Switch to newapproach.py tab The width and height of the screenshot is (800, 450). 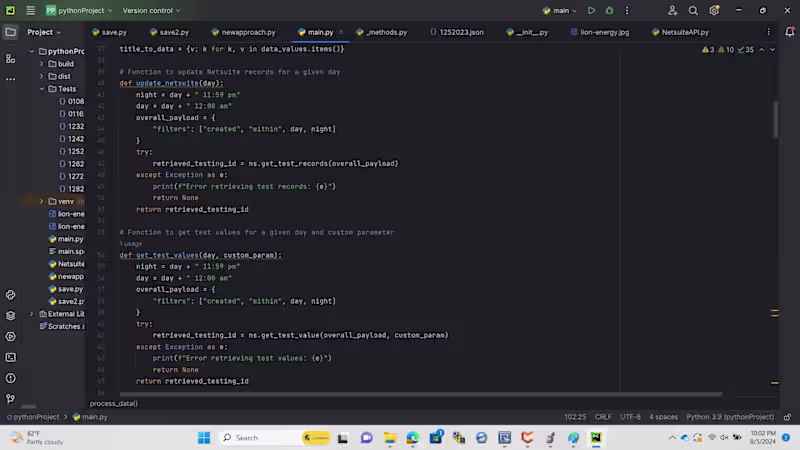tap(243, 32)
